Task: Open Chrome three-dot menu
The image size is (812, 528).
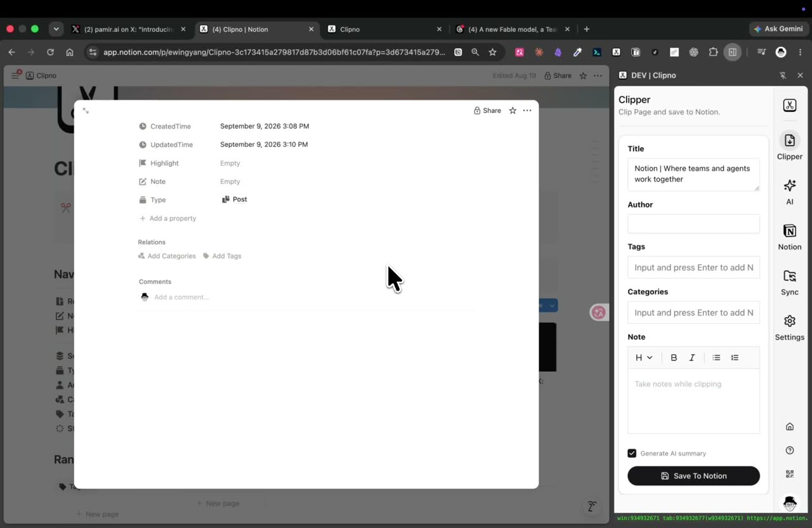Action: coord(800,52)
